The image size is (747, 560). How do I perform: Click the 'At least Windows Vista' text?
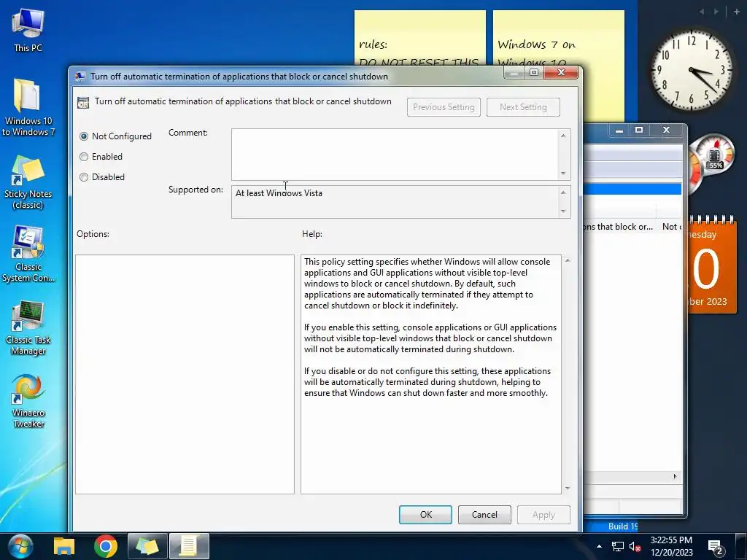[x=279, y=193]
